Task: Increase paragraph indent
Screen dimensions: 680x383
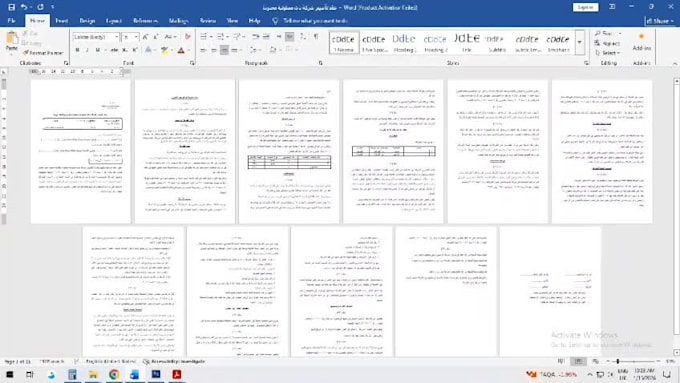Action: [266, 37]
